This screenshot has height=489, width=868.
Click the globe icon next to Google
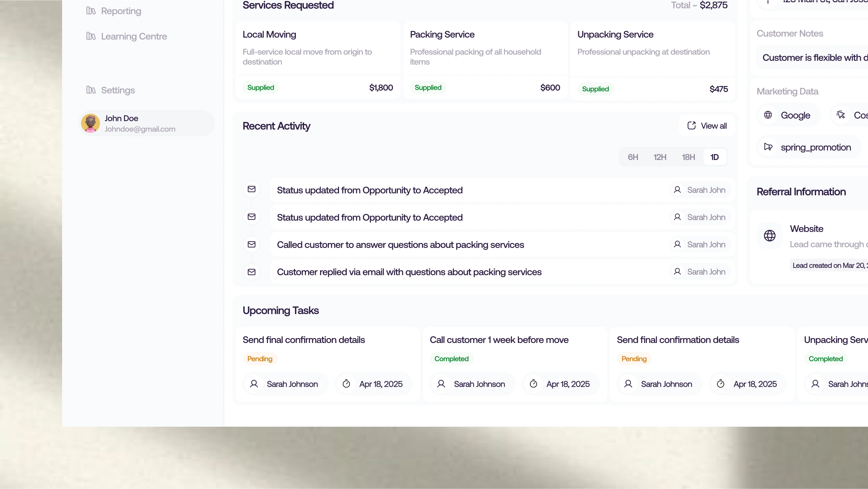pos(768,115)
